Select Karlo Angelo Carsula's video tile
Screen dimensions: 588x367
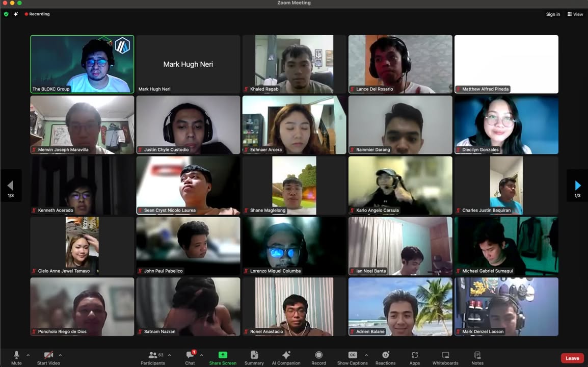coord(400,186)
